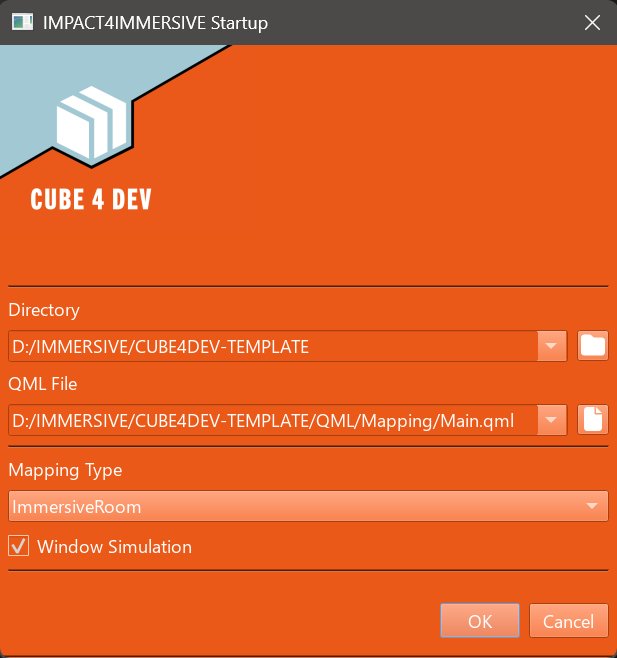Click into the QML File path field

coord(270,421)
